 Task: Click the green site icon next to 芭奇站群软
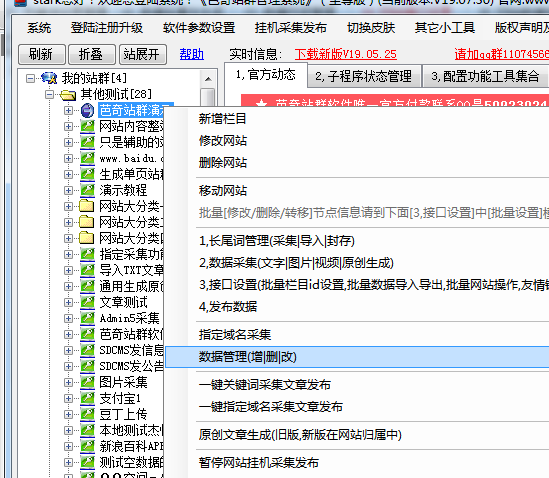tap(87, 334)
